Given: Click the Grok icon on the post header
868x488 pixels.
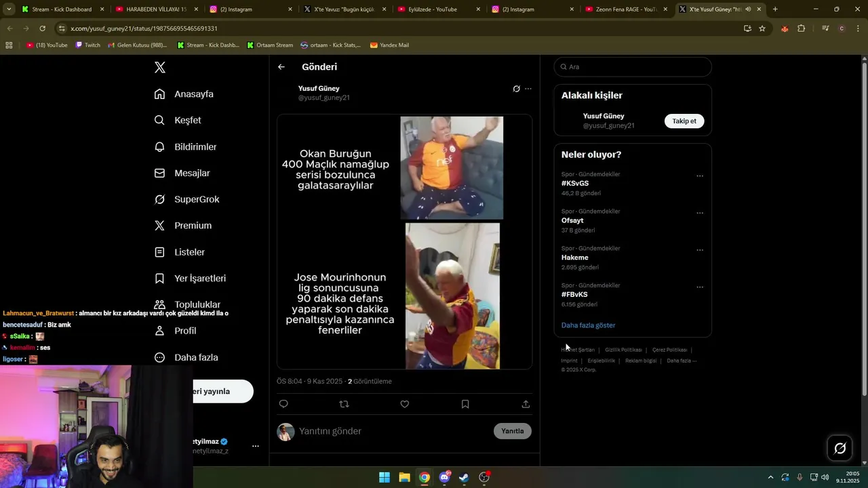Looking at the screenshot, I should 516,89.
